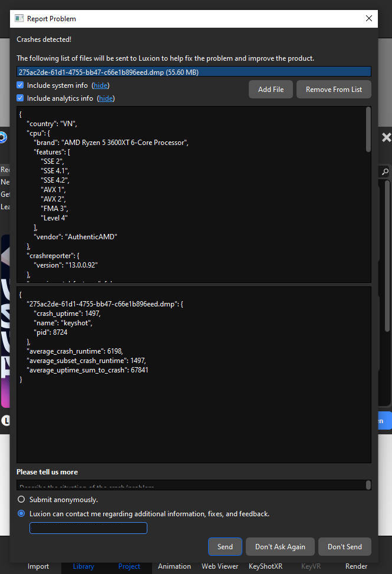Toggle Library in KeyShot bottom toolbar

tap(84, 566)
